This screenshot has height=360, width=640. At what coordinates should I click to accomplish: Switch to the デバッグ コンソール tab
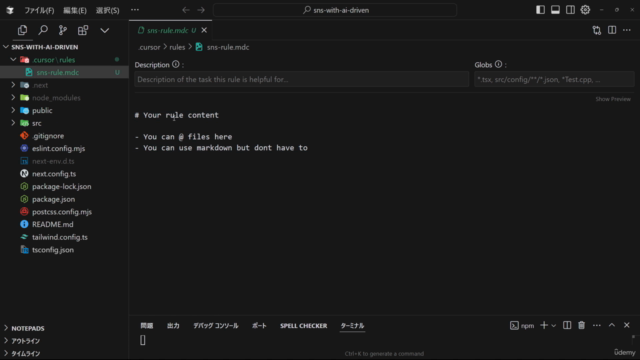[216, 326]
